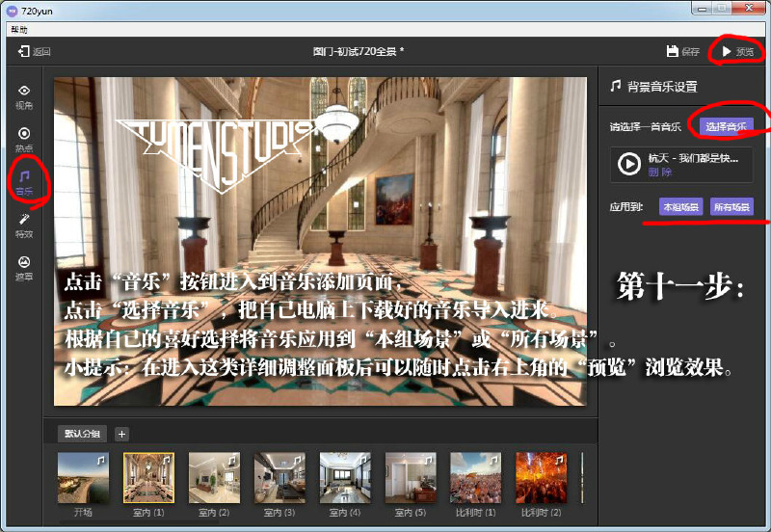Close the 720yun window
The width and height of the screenshot is (771, 532).
(x=749, y=8)
